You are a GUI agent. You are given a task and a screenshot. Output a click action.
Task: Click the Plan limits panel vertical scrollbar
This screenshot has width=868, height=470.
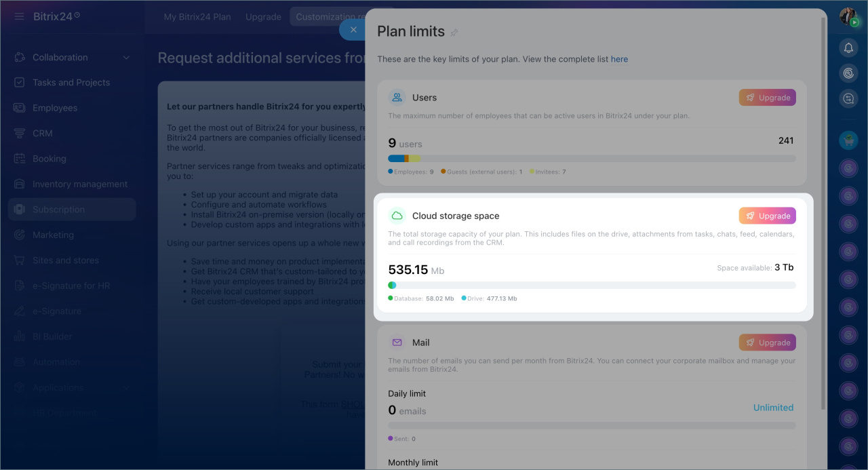[823, 203]
